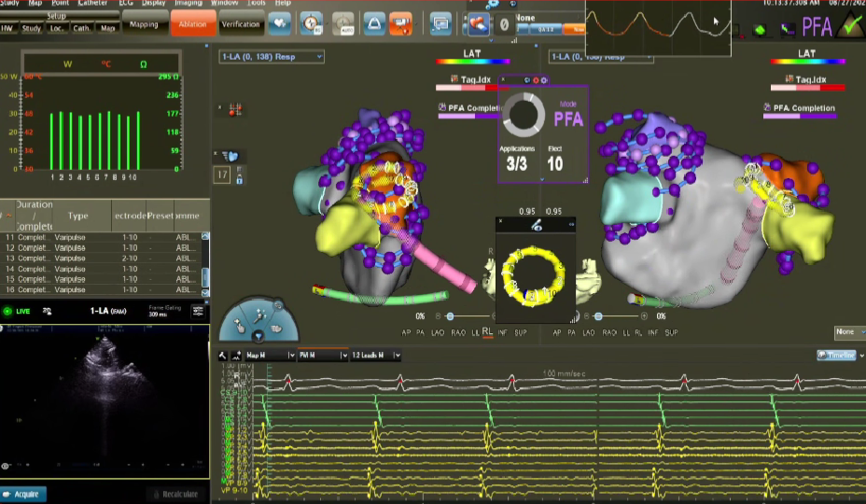The image size is (866, 504).
Task: Open the Catheter menu
Action: click(x=91, y=4)
